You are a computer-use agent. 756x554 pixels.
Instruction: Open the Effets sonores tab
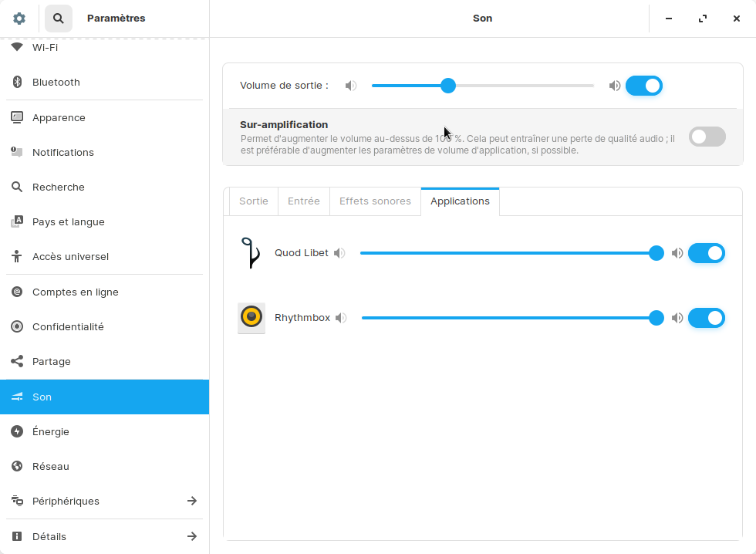coord(375,201)
